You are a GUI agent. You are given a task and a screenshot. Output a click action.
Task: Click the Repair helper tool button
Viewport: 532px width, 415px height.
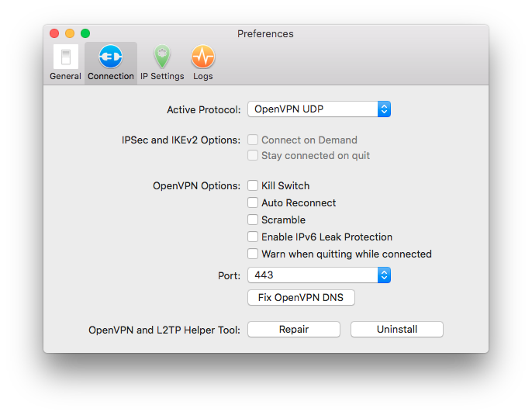pos(294,330)
